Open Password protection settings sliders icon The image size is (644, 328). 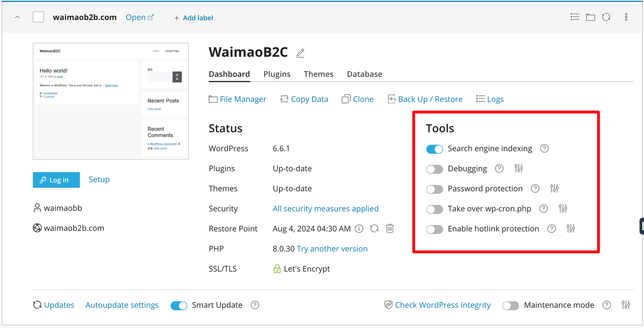tap(554, 188)
